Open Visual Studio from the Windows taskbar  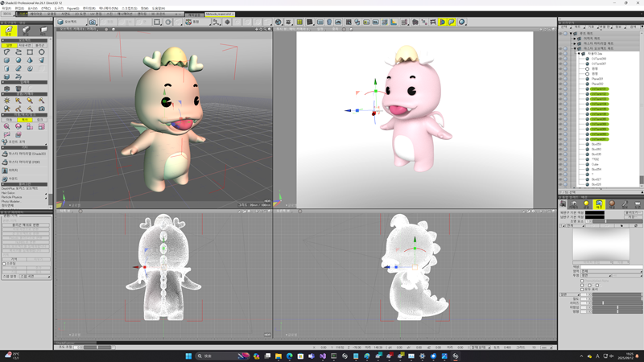click(x=323, y=356)
